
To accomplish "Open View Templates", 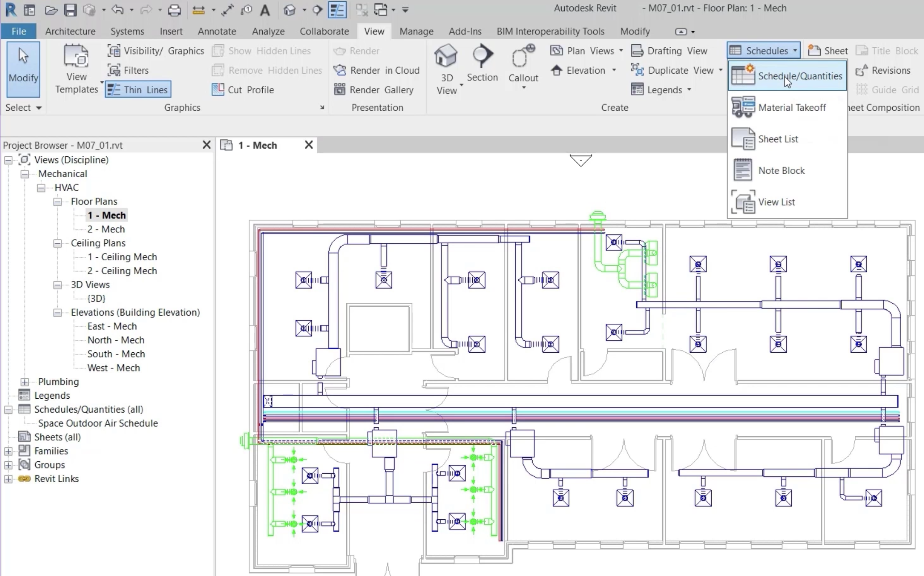I will [76, 69].
